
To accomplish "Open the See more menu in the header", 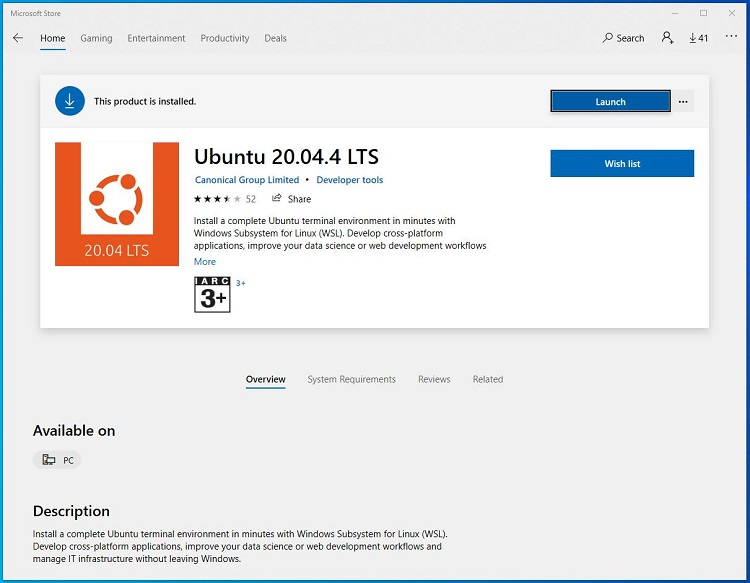I will pyautogui.click(x=731, y=36).
